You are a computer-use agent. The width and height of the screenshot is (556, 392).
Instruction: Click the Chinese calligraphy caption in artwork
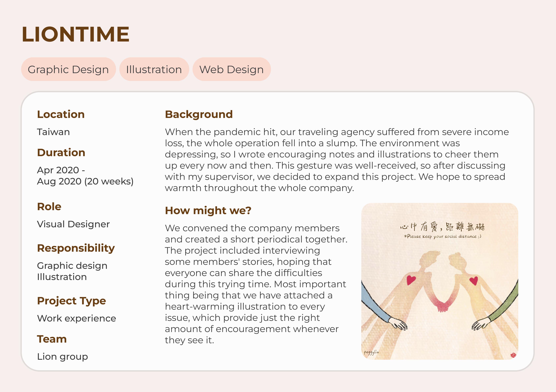click(442, 227)
